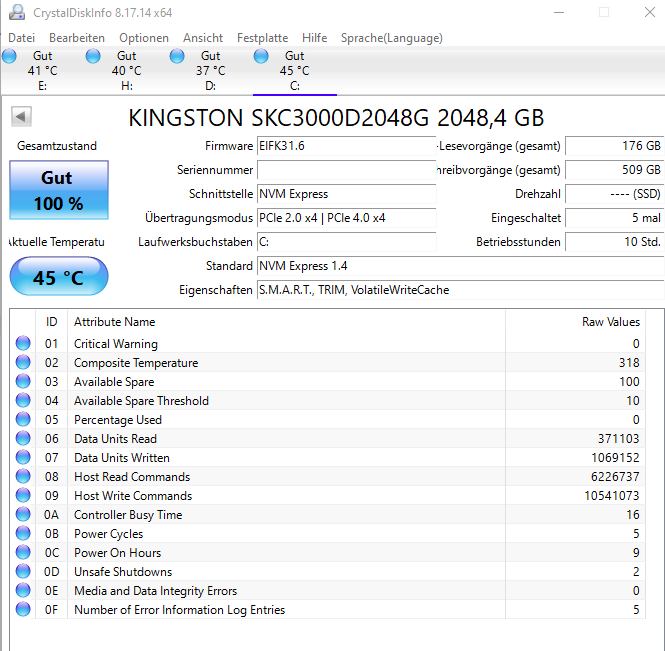The height and width of the screenshot is (651, 665).
Task: Click the Schreibvorgänge (gesamt) value 509 GB
Action: click(x=615, y=170)
